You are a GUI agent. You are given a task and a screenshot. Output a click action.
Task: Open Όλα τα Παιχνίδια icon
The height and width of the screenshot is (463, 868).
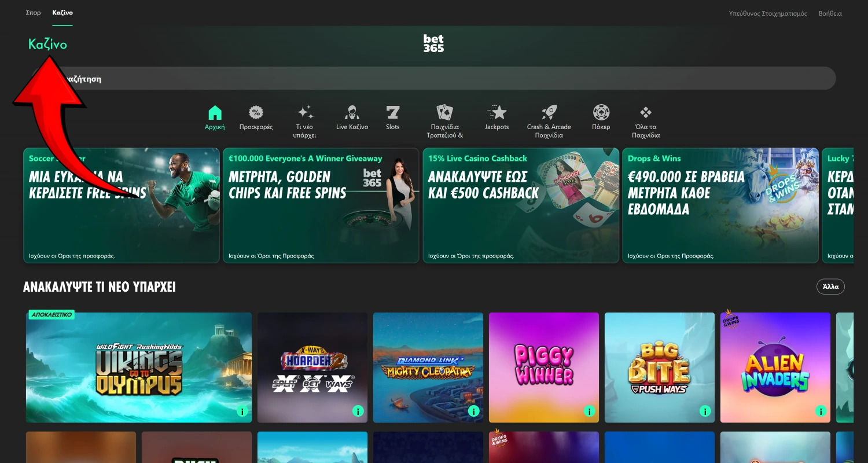(x=646, y=113)
